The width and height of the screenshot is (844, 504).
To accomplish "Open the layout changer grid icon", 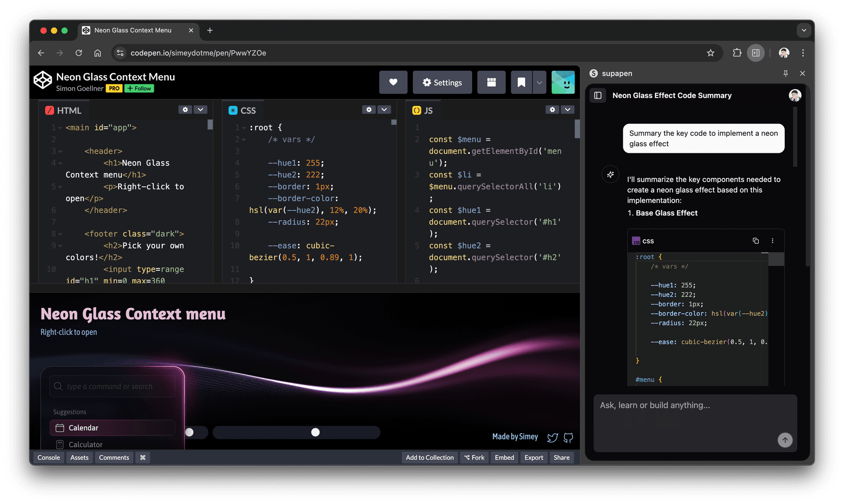I will [491, 82].
